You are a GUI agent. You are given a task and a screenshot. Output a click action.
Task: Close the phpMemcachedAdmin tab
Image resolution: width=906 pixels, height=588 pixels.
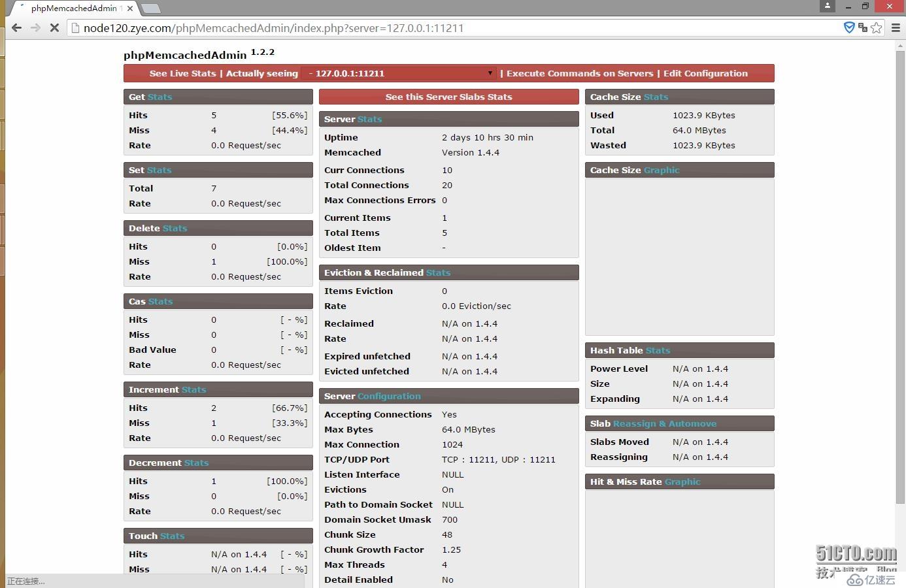(x=130, y=8)
